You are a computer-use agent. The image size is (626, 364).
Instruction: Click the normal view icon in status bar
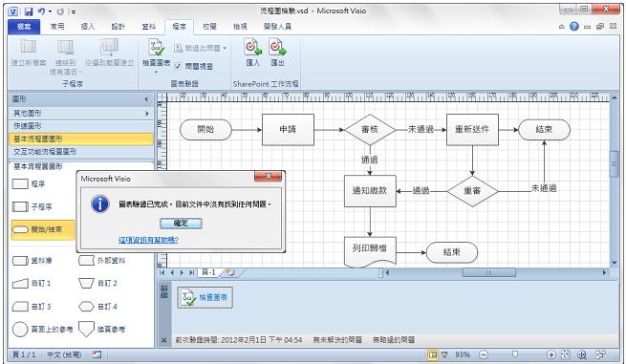point(432,354)
